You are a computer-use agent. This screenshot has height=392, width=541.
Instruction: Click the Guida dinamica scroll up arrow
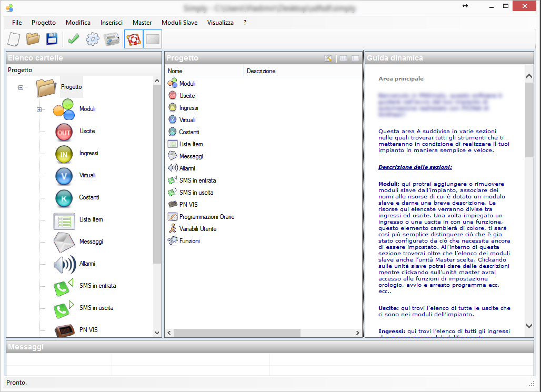point(529,76)
